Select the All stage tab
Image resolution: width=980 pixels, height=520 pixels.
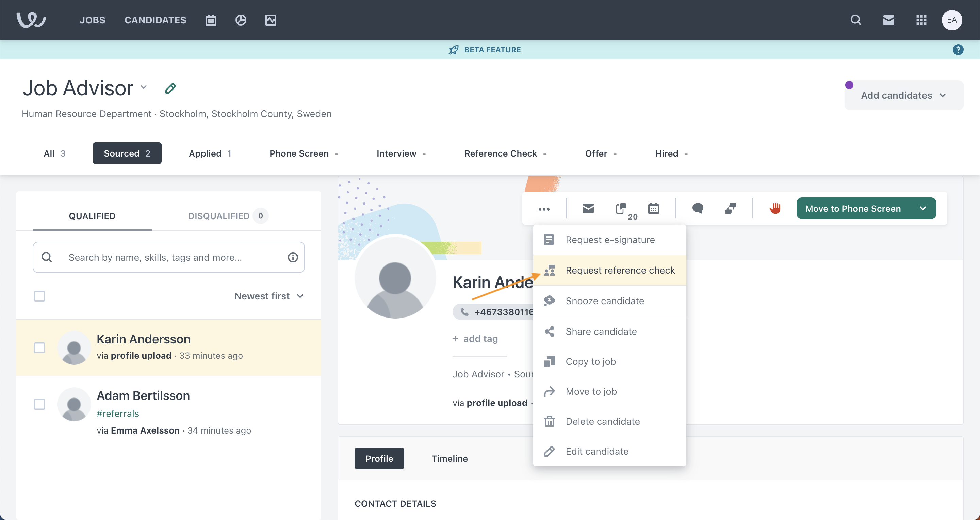pos(54,153)
